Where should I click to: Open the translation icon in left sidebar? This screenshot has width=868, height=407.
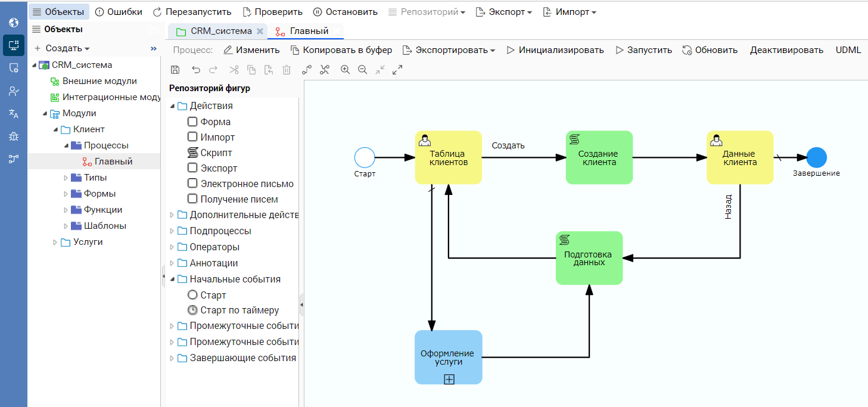point(14,114)
